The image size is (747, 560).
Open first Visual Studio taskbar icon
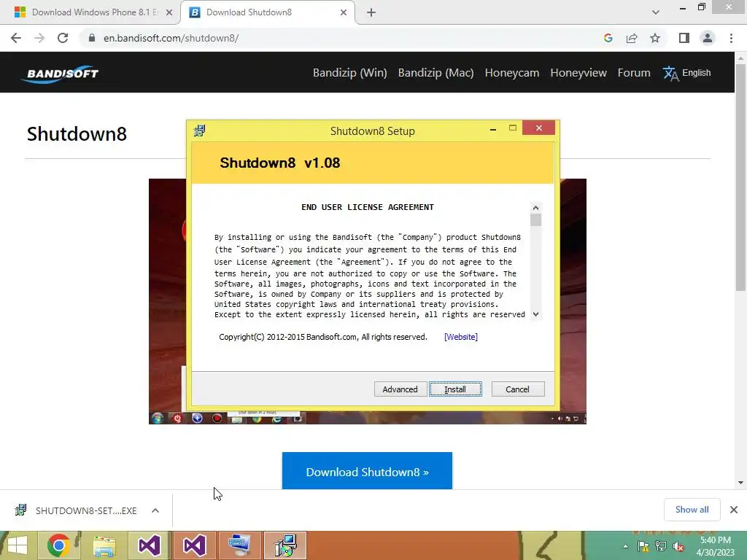coord(149,545)
